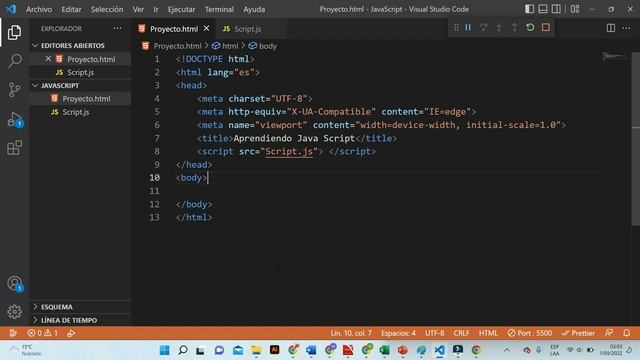Open the notifications bell in status bar
The image size is (640, 360).
click(x=627, y=333)
